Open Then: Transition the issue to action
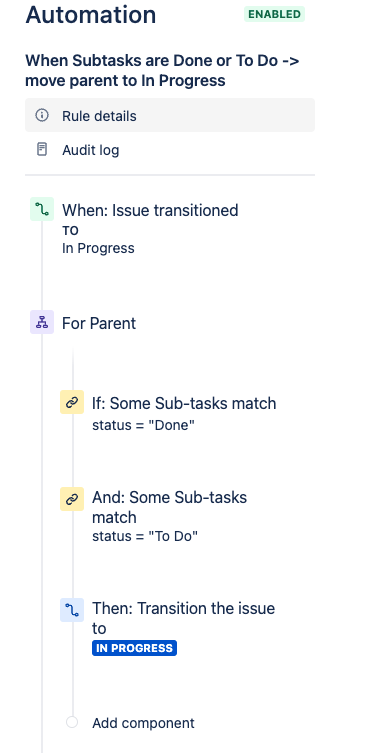 [184, 618]
